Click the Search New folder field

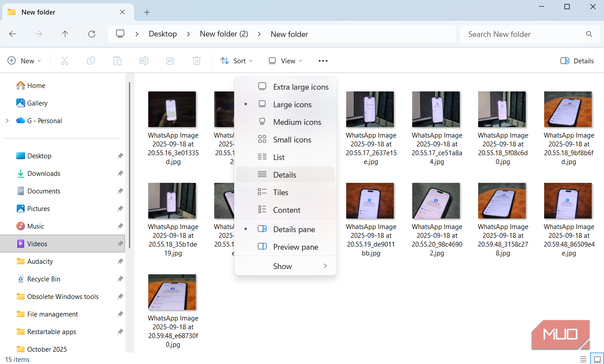tap(530, 34)
